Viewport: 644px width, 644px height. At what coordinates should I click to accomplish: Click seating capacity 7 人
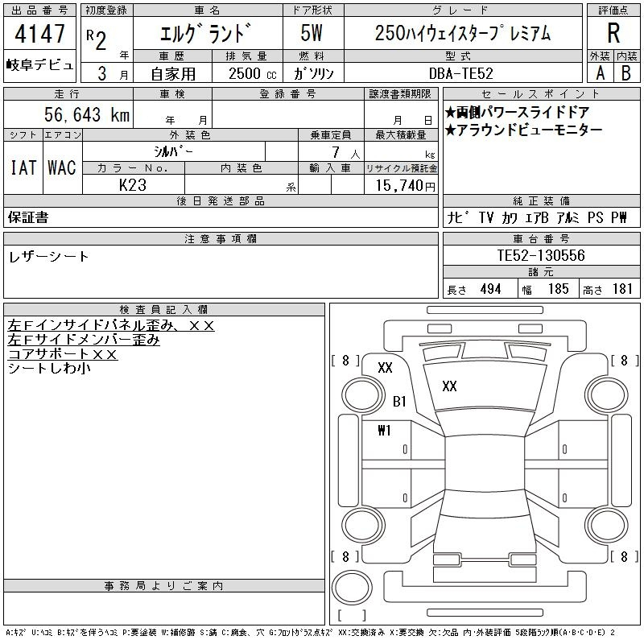click(x=346, y=153)
